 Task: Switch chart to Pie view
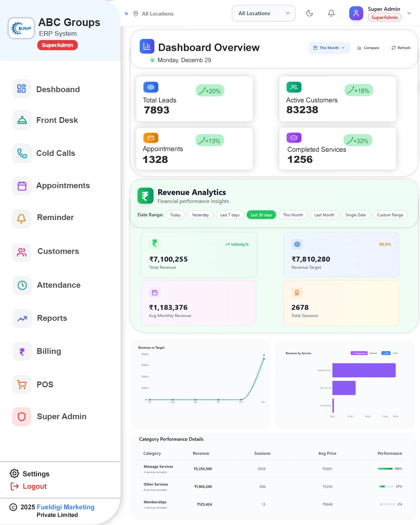395,353
